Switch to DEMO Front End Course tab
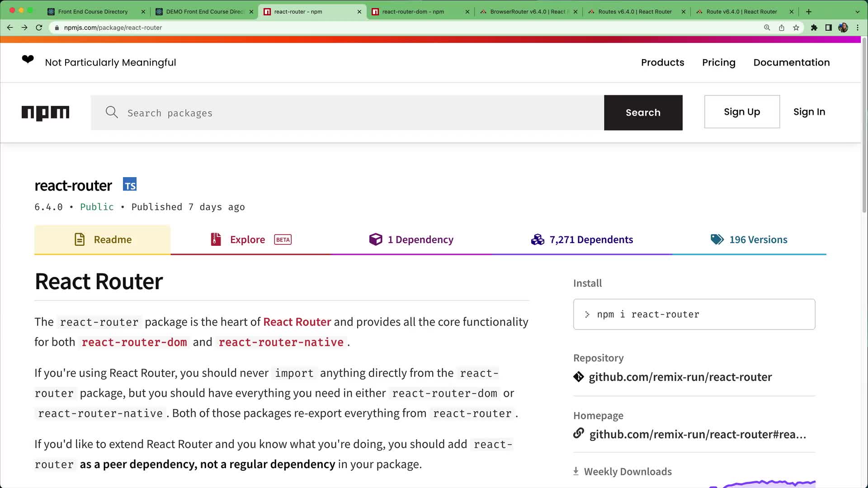Viewport: 868px width, 488px height. (x=204, y=12)
